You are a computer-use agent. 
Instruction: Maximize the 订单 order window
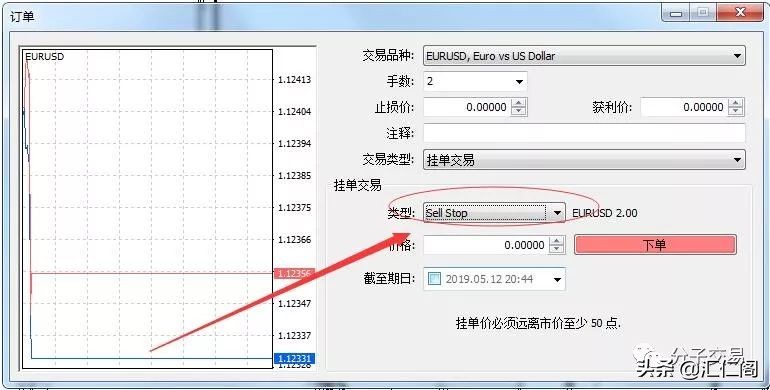[703, 13]
